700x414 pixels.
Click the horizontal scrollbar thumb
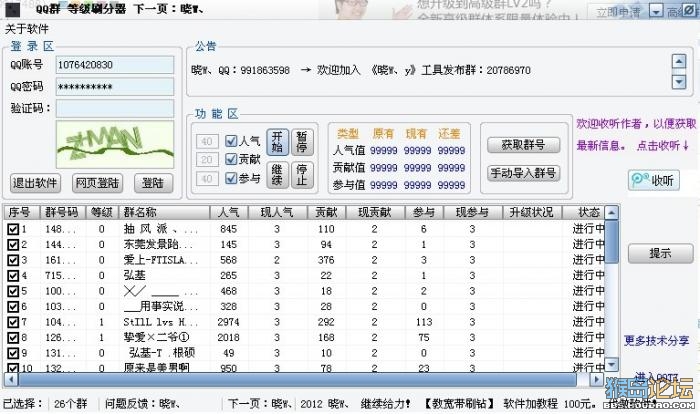tap(297, 380)
